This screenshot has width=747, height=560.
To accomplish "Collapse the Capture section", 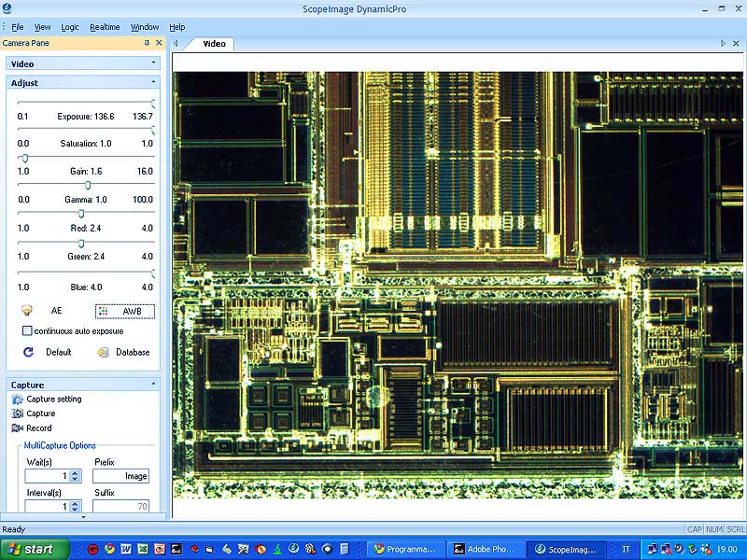I will click(153, 384).
